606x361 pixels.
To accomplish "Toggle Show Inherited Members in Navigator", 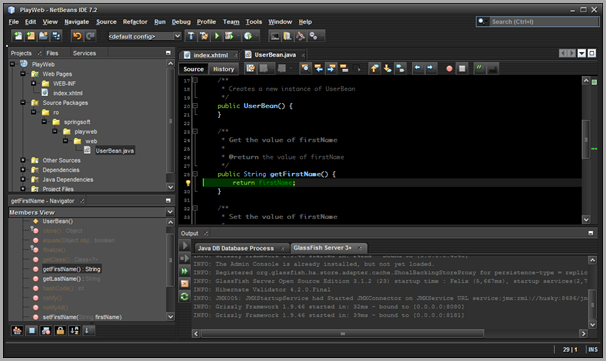I will 17,330.
